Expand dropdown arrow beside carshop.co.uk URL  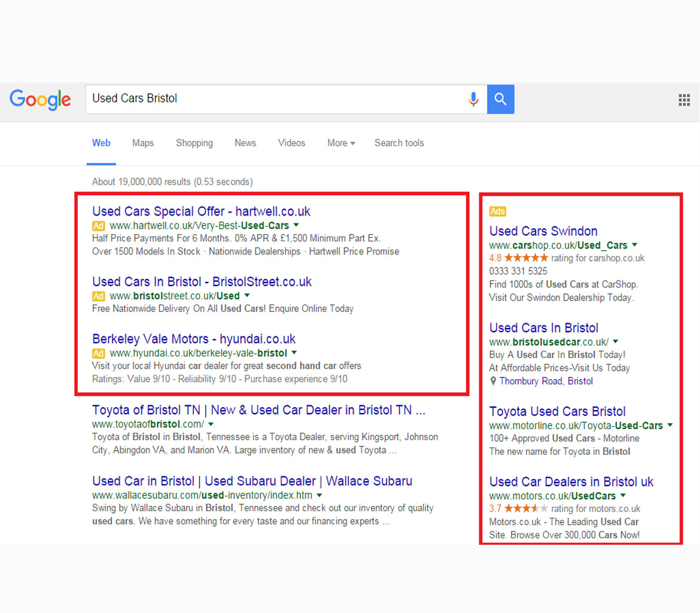point(634,245)
